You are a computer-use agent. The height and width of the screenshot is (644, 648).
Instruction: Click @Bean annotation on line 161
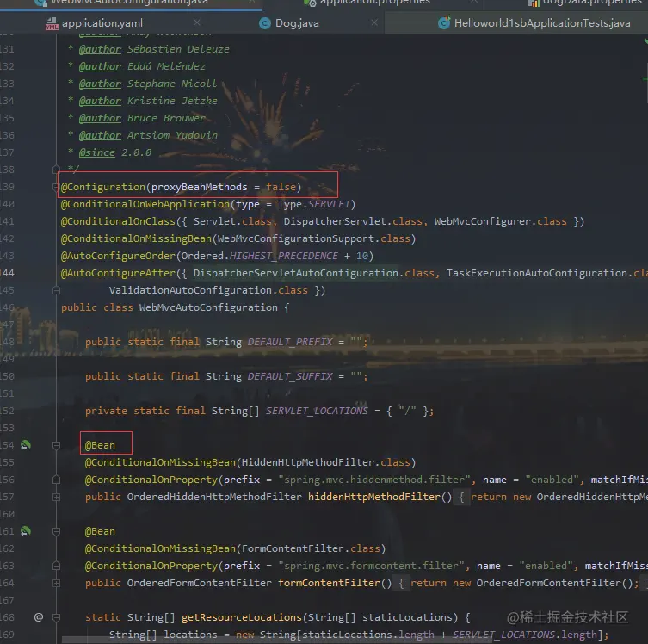[x=100, y=531]
